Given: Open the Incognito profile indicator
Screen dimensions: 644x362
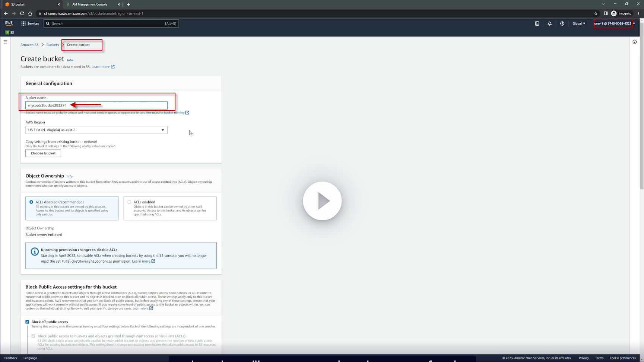Looking at the screenshot, I should click(621, 13).
